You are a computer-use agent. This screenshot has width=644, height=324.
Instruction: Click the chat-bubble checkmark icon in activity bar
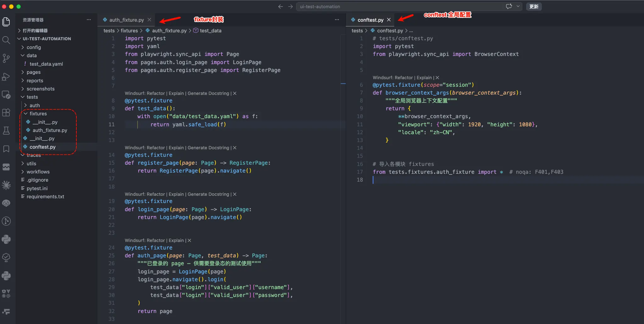[x=6, y=257]
